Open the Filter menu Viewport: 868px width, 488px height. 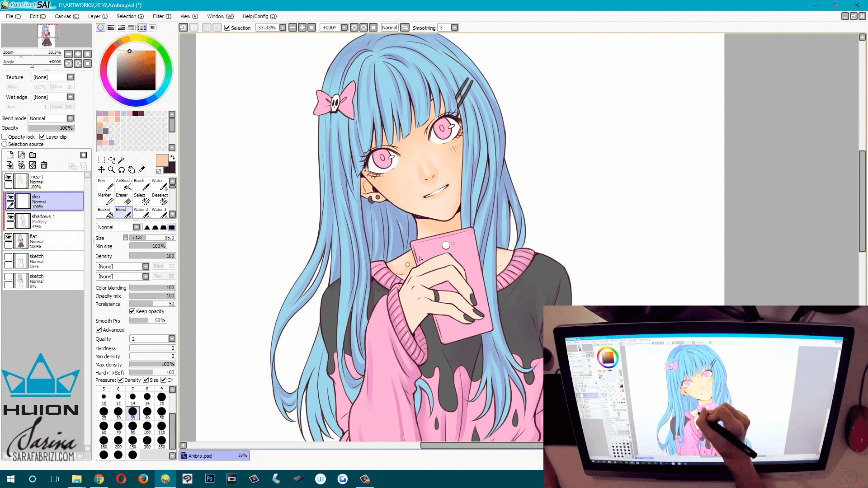point(162,16)
